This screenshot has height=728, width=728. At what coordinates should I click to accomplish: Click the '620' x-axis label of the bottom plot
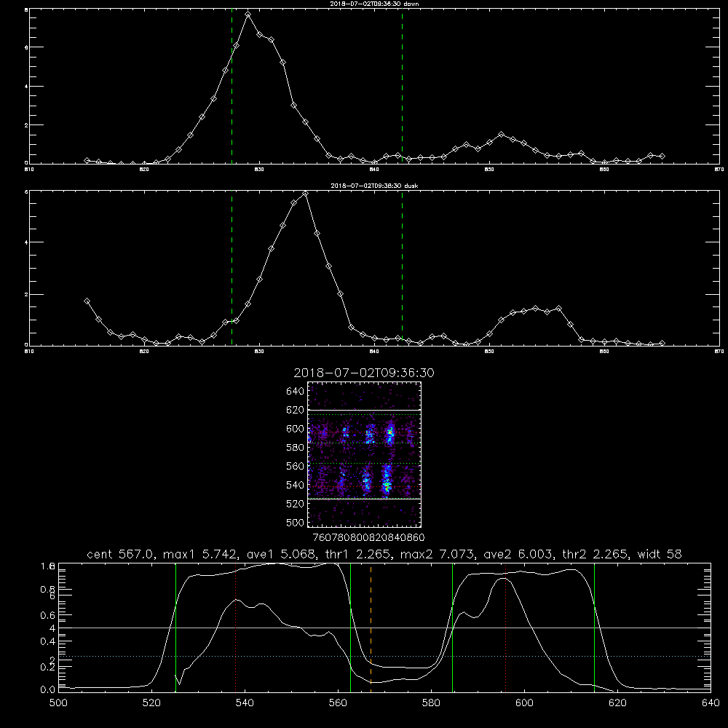point(617,703)
